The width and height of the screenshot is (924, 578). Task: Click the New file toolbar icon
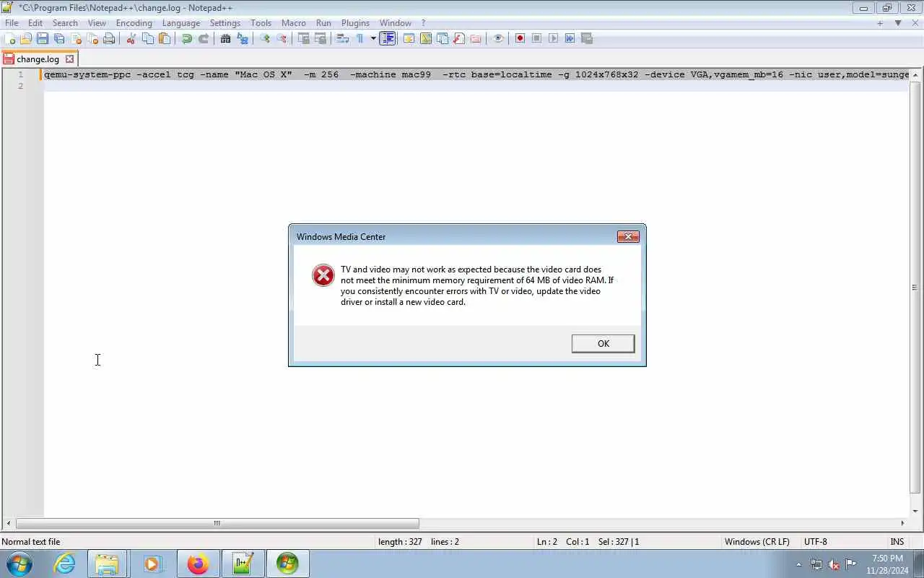(x=9, y=38)
